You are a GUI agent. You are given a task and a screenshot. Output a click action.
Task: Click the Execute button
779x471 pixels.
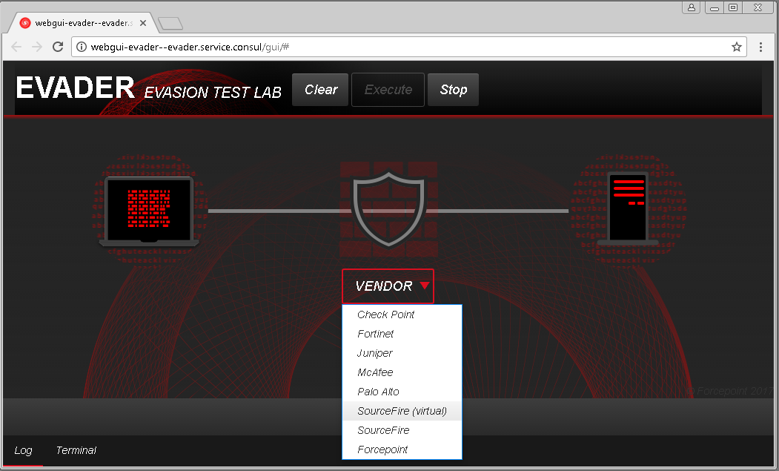point(388,90)
